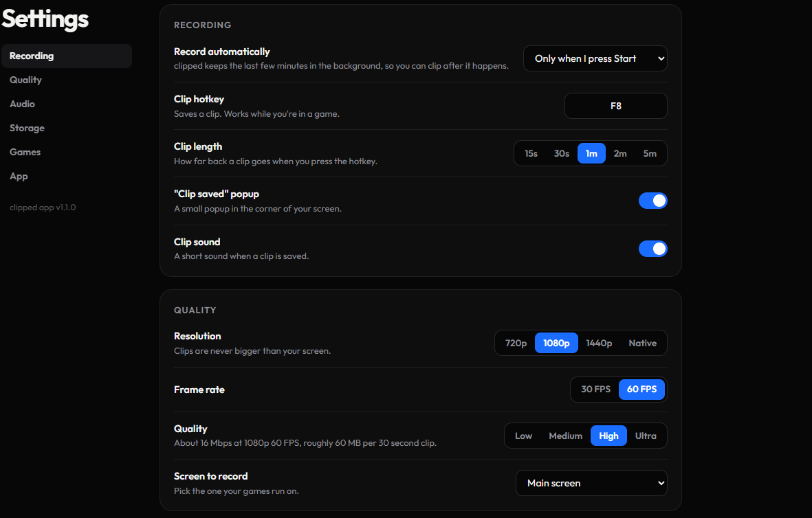This screenshot has height=518, width=812.
Task: Click the Record automatically label
Action: click(221, 52)
